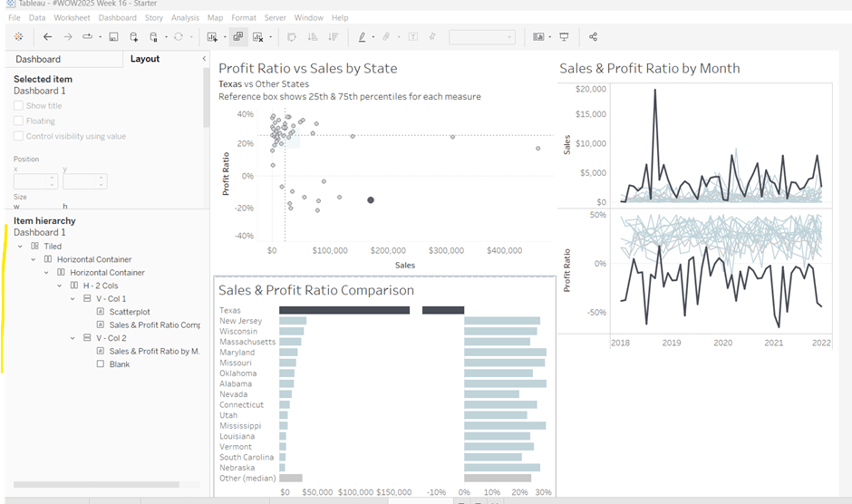
Task: Click the New Worksheet icon
Action: [x=212, y=37]
